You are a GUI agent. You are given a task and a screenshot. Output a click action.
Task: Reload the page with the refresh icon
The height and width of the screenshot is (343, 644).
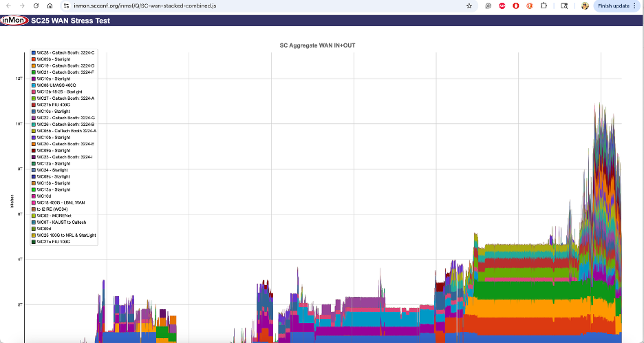click(36, 6)
